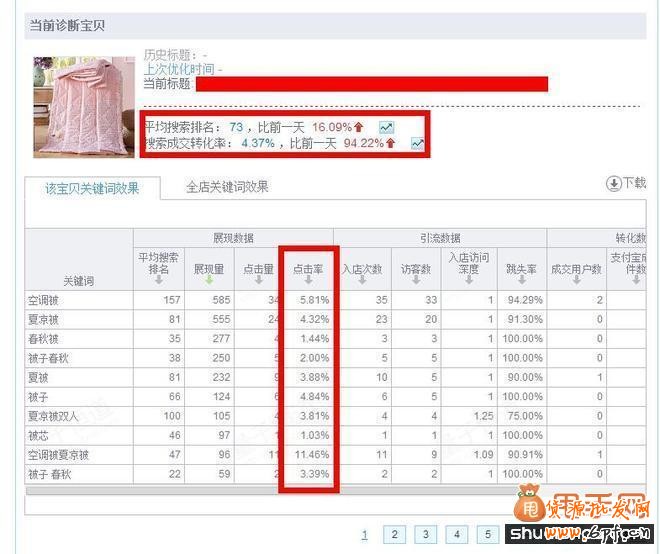Sort by 平均搜索排名 arrow
Image resolution: width=660 pixels, height=554 pixels.
159,280
